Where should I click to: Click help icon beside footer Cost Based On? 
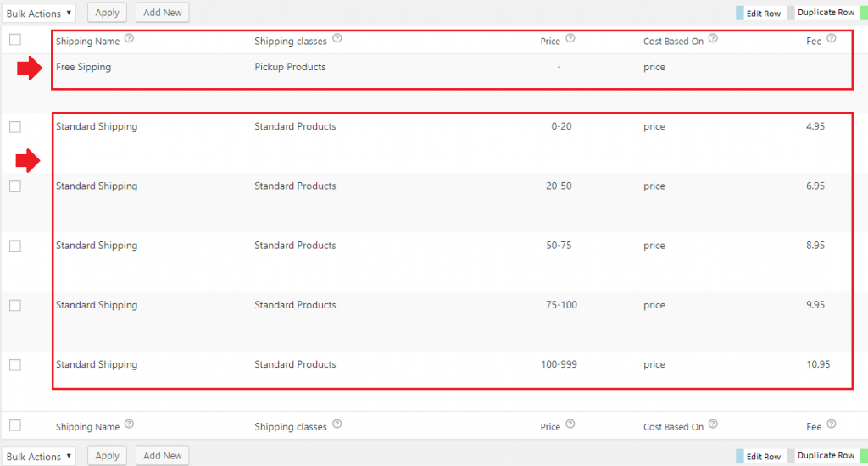pos(713,424)
